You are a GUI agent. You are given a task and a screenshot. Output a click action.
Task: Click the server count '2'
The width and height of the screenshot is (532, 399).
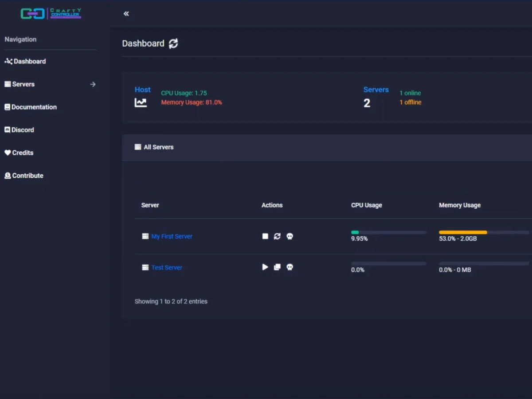(x=367, y=103)
